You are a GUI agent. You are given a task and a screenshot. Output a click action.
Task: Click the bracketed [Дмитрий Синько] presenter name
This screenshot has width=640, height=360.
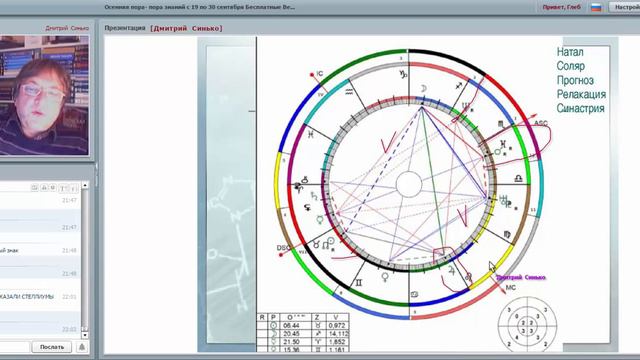(x=186, y=28)
